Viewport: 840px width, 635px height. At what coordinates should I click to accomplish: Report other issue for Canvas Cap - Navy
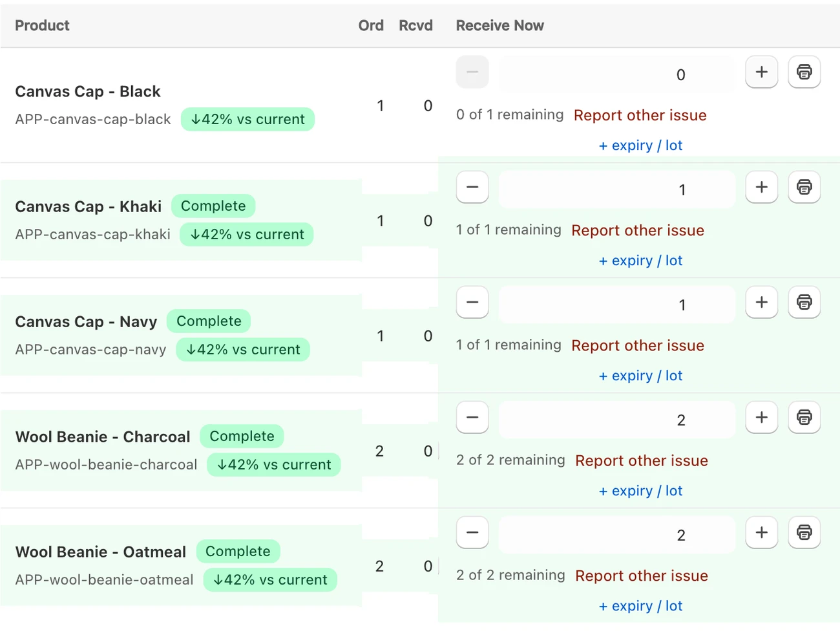point(638,345)
